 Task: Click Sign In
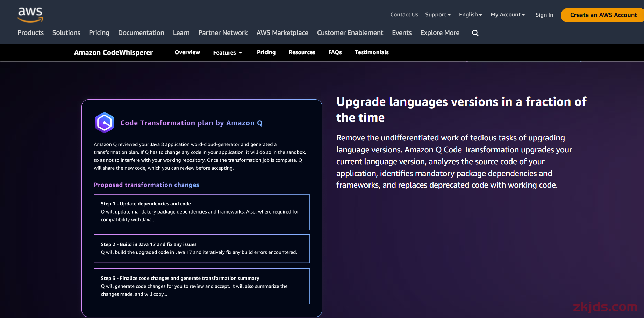(544, 15)
